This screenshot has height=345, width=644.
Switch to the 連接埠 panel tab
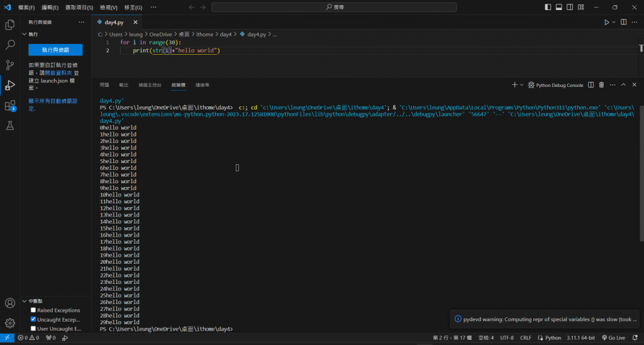(x=202, y=85)
